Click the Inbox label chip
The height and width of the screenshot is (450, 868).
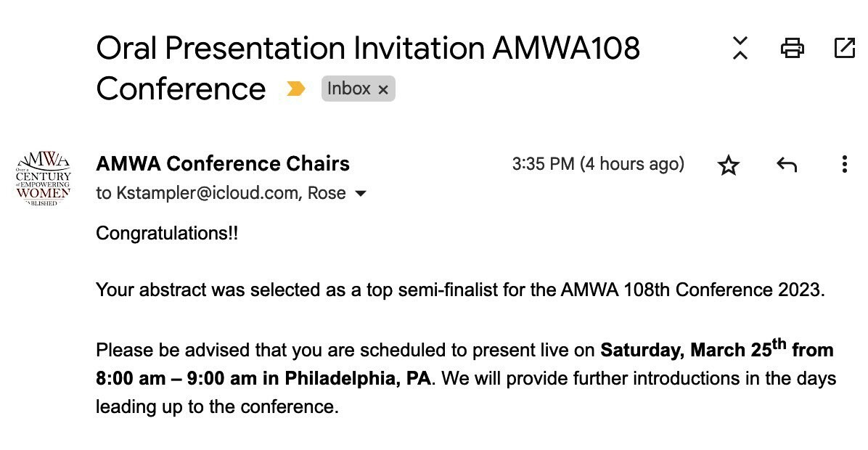(x=349, y=89)
